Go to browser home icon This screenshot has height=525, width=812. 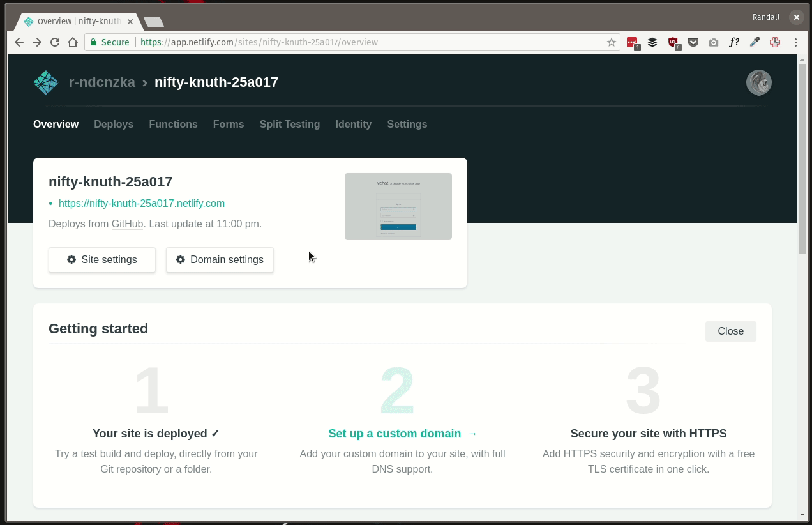73,42
